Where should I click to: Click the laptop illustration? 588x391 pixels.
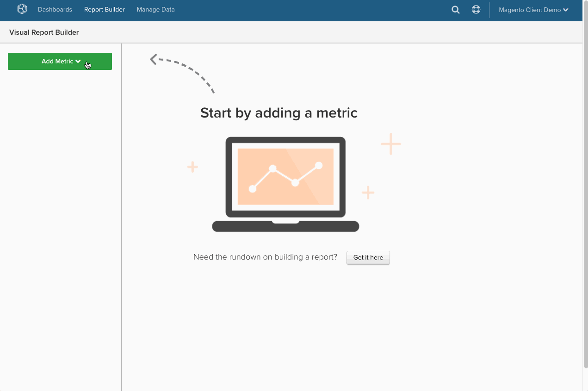tap(285, 183)
